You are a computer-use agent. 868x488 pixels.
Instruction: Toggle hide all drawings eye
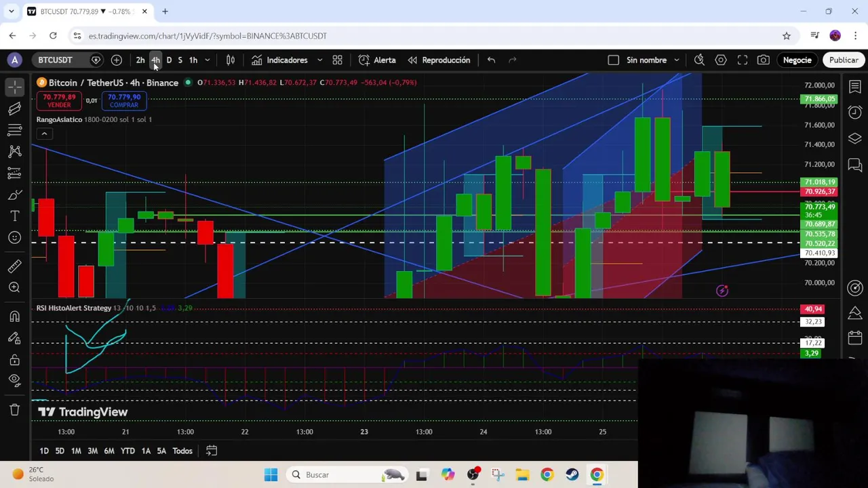point(15,381)
